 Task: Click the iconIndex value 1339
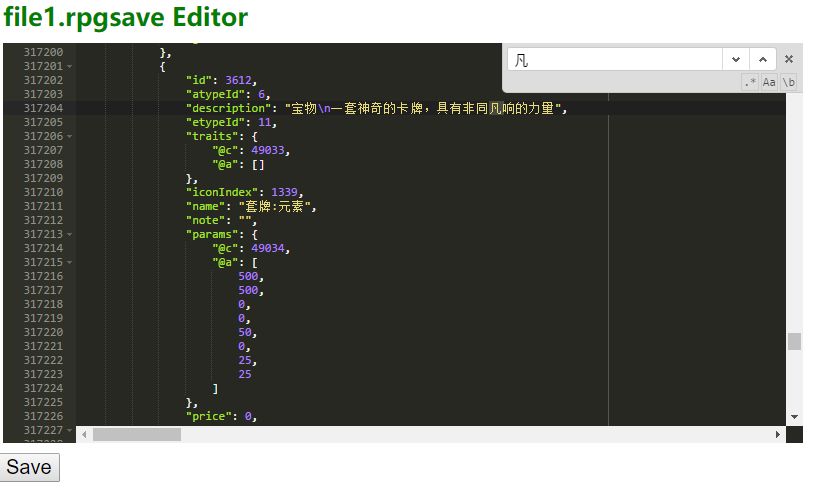tap(284, 192)
